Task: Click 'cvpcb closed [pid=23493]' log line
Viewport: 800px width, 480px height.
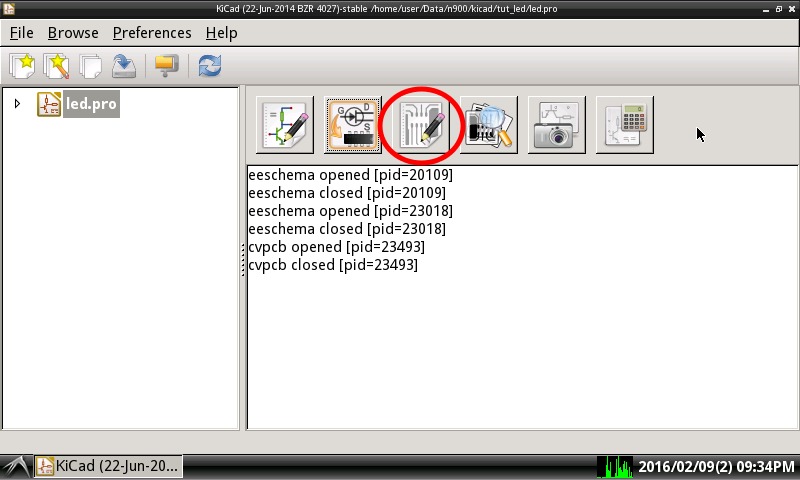Action: pos(333,265)
